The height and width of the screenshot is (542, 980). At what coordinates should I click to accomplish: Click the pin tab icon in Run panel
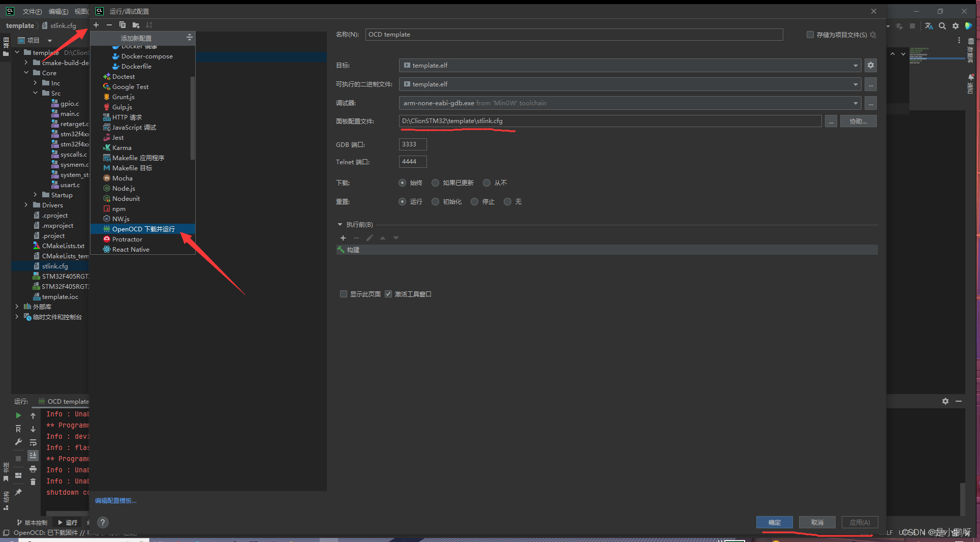click(18, 492)
